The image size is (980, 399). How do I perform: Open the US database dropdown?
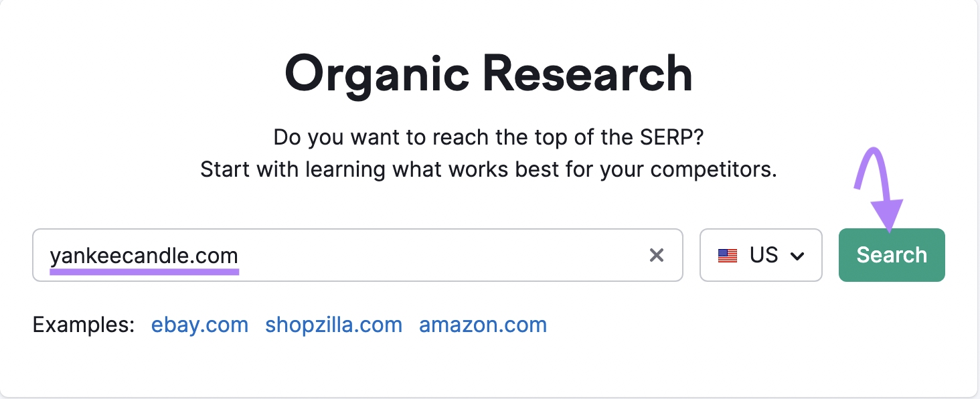click(x=760, y=255)
